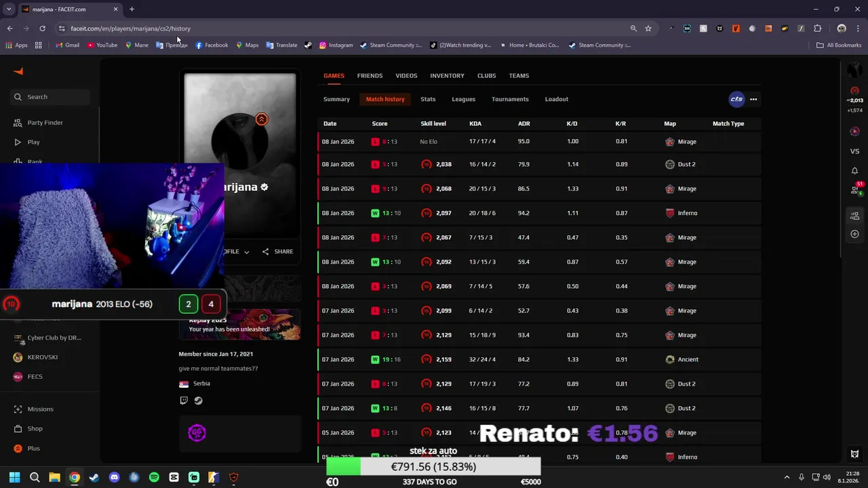
Task: Open the Gmail bookmark
Action: [x=67, y=45]
